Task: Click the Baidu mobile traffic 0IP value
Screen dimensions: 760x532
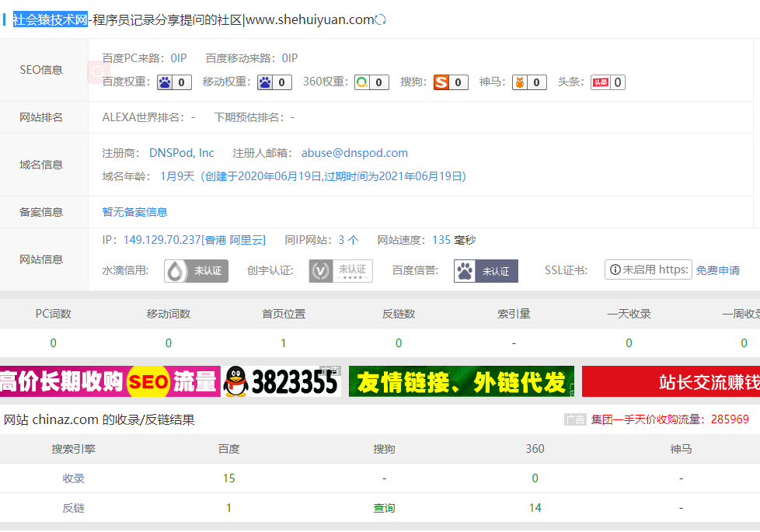Action: [290, 58]
